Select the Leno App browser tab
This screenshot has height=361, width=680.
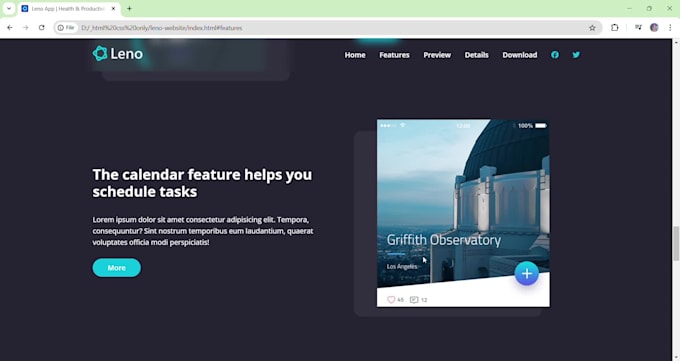point(69,9)
